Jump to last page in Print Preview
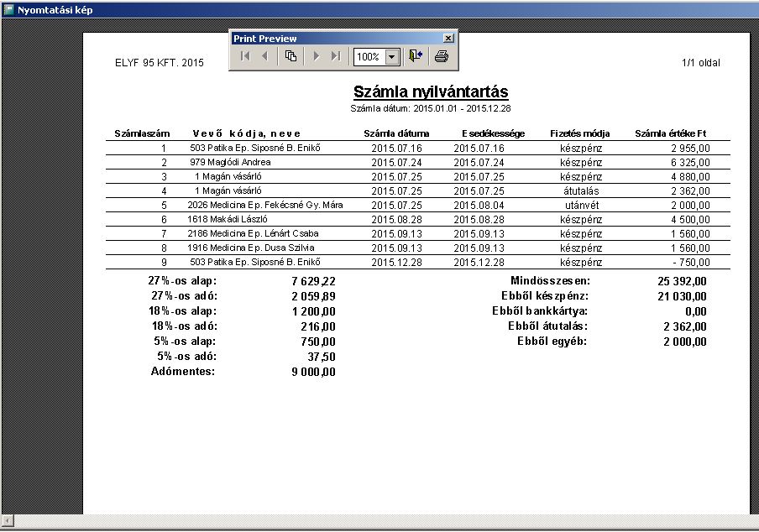The height and width of the screenshot is (532, 759). [336, 56]
